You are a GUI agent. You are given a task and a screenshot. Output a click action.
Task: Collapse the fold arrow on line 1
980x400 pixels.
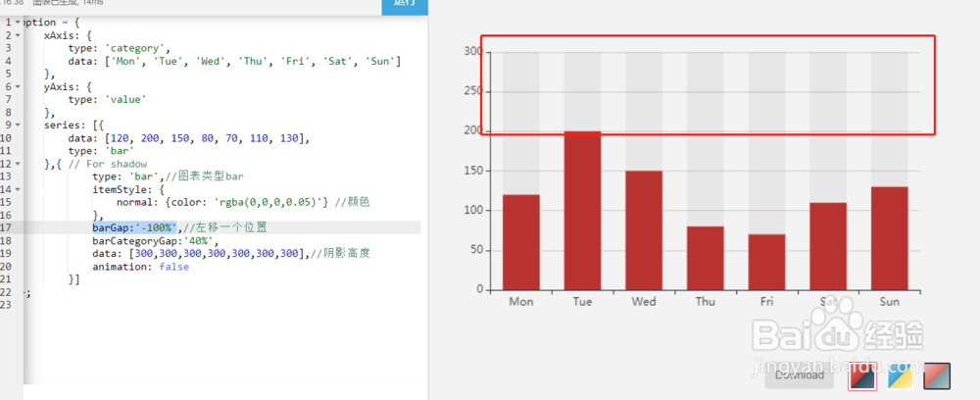point(18,23)
